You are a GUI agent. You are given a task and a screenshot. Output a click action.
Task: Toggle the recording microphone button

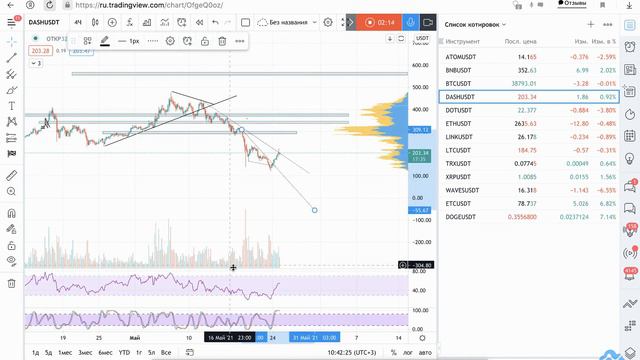[x=411, y=22]
